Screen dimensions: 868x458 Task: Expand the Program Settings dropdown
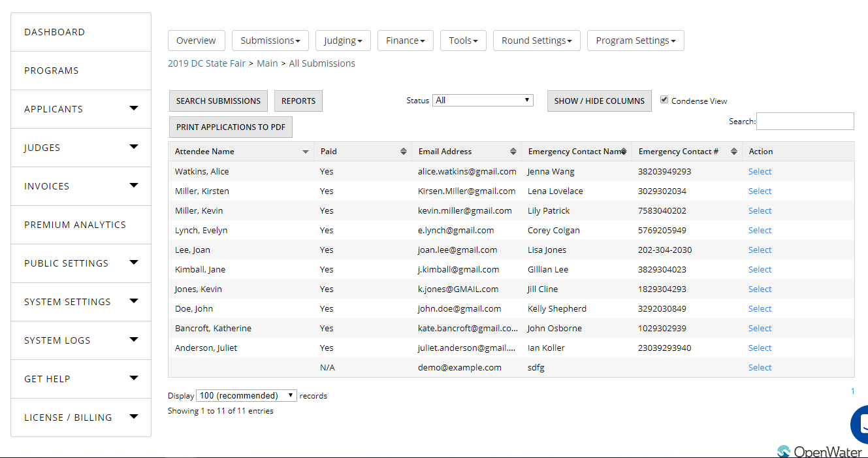[x=635, y=41]
